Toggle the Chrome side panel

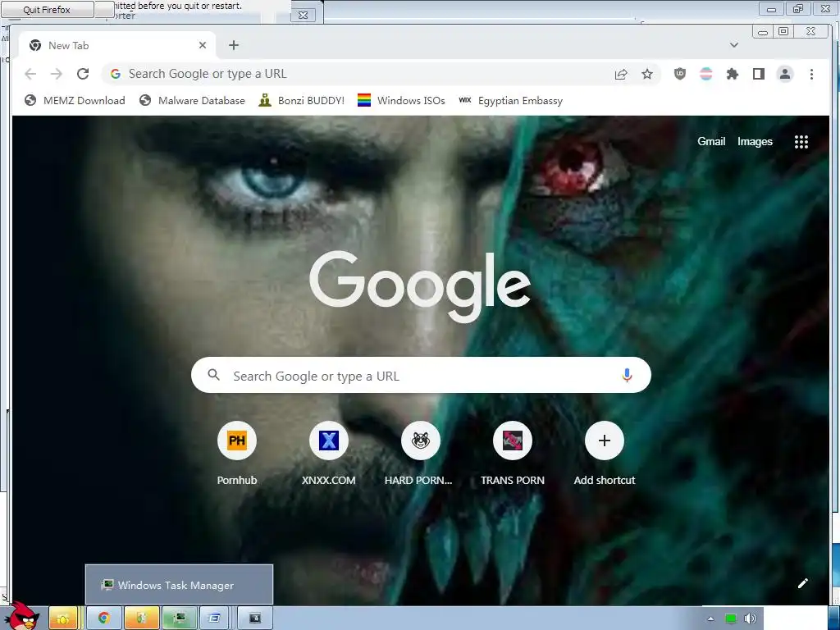pos(759,74)
